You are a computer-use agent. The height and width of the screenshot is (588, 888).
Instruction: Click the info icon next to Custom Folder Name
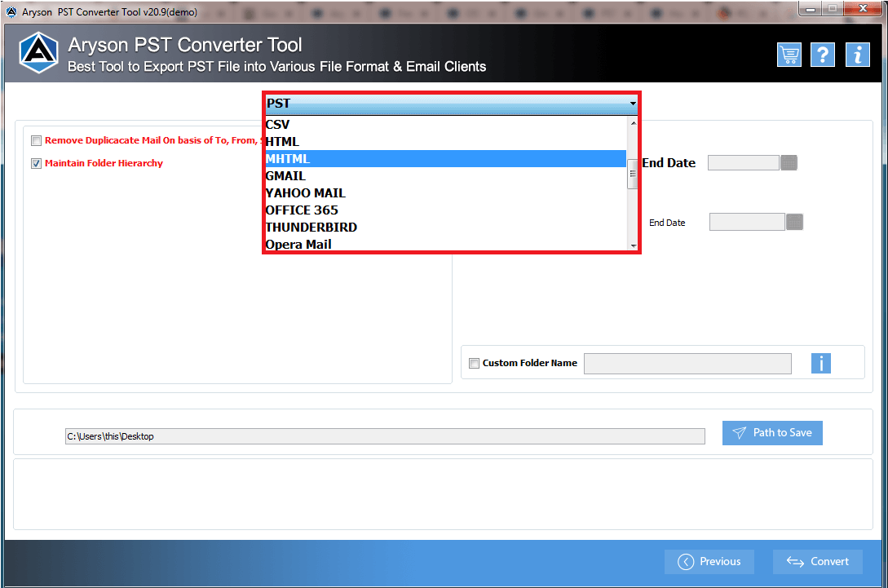point(820,363)
